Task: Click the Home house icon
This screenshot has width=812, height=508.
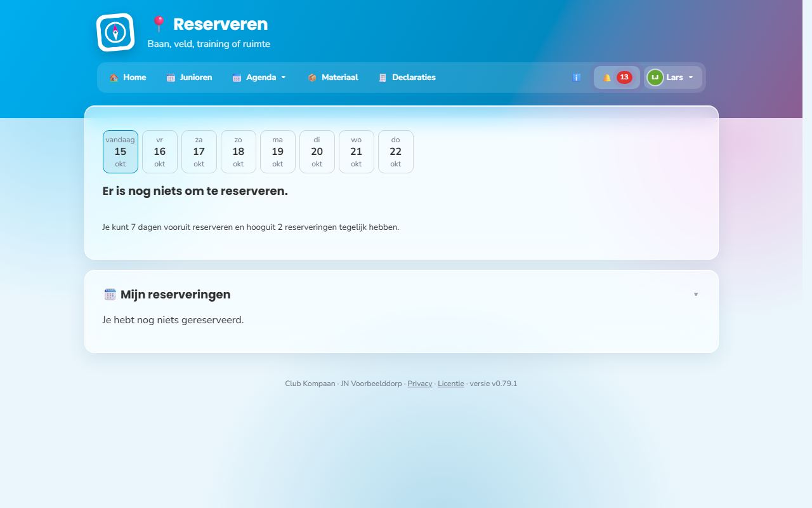Action: tap(114, 77)
